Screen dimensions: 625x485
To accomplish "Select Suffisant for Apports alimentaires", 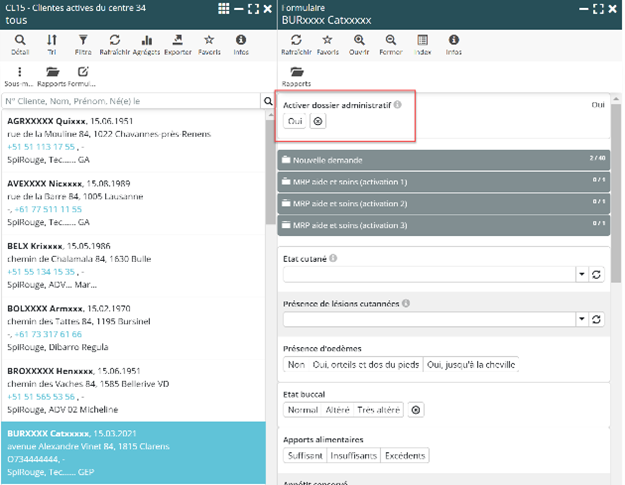I will coord(307,456).
